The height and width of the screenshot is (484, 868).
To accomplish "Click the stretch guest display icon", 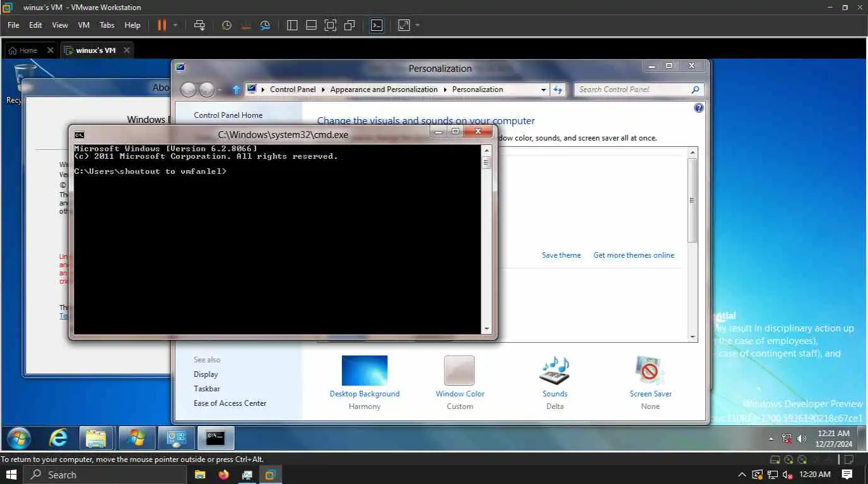I will (404, 25).
